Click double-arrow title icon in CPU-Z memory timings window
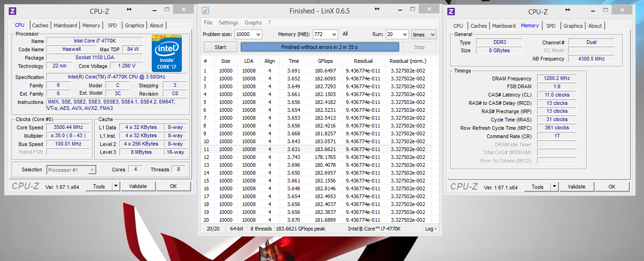Image resolution: width=644 pixels, height=261 pixels. coord(567,9)
